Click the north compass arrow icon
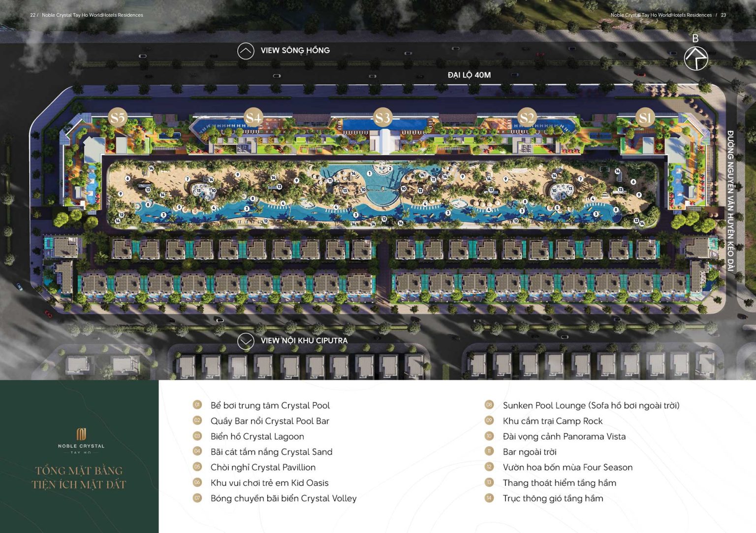The width and height of the screenshot is (756, 533). tap(696, 58)
